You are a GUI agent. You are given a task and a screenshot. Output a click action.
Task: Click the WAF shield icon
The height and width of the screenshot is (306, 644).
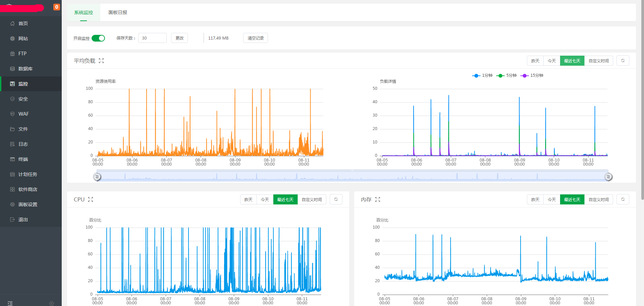(x=12, y=114)
